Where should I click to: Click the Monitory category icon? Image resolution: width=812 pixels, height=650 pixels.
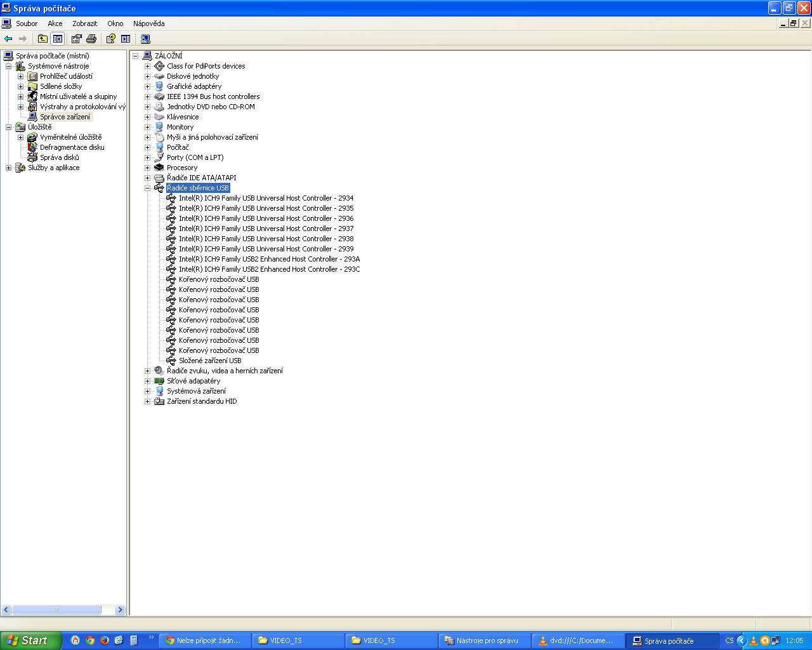159,127
